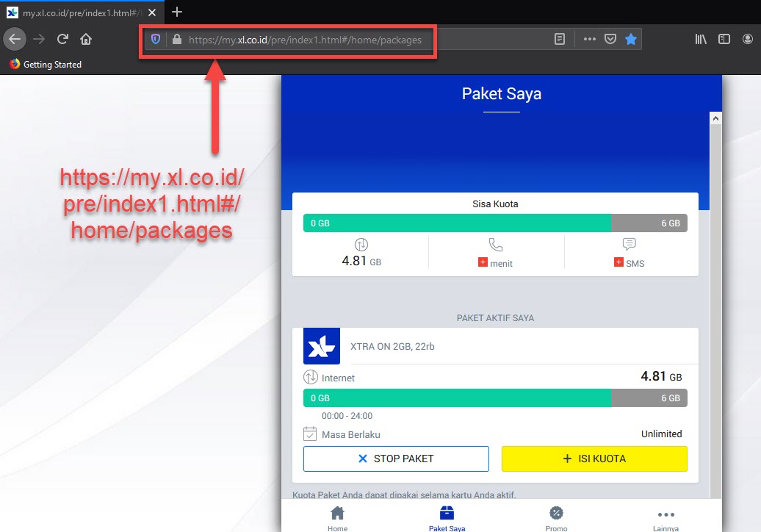Click the XTRA ON 2GB, 22rb package name

(x=392, y=347)
